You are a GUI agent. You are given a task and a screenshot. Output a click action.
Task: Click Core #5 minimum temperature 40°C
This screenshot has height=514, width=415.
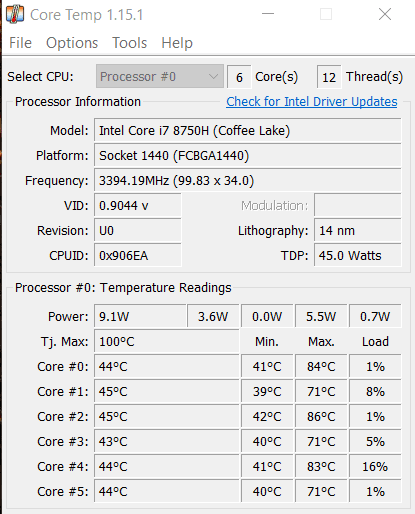(x=267, y=492)
